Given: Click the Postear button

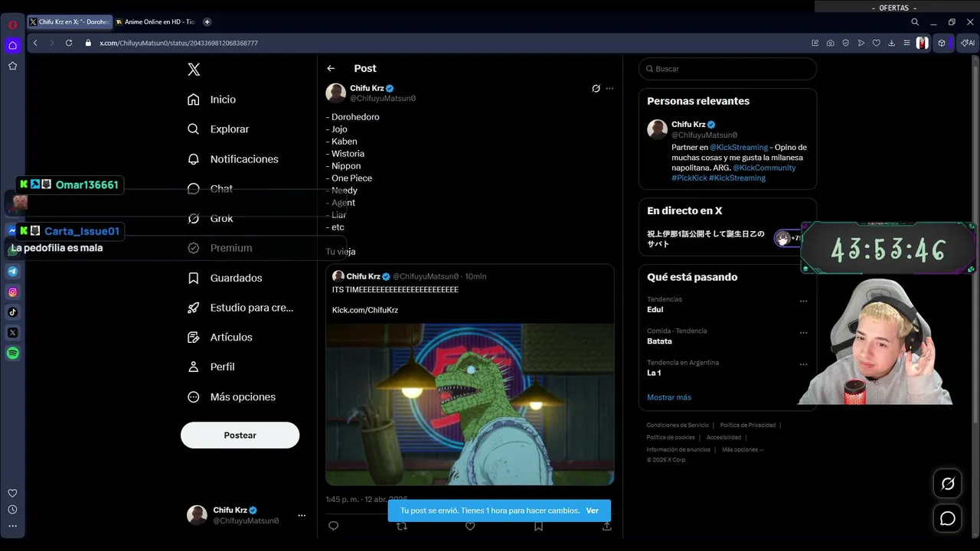Looking at the screenshot, I should [240, 435].
